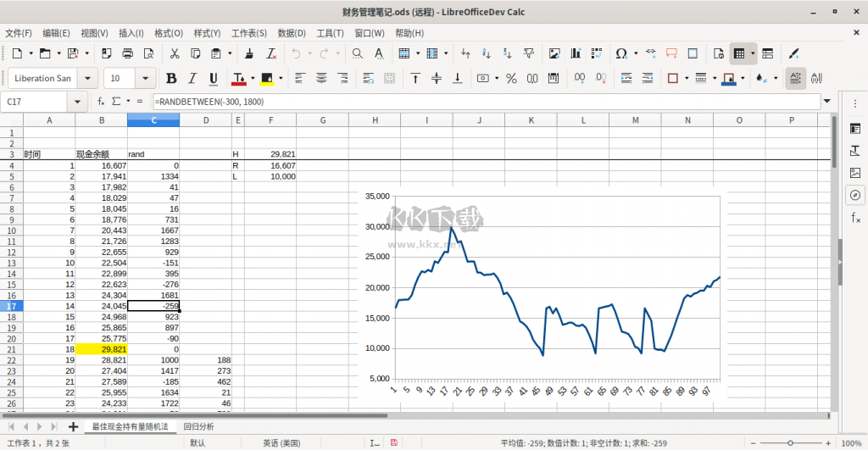The image size is (868, 450).
Task: Open the sidebar Navigator compass icon
Action: 855,196
